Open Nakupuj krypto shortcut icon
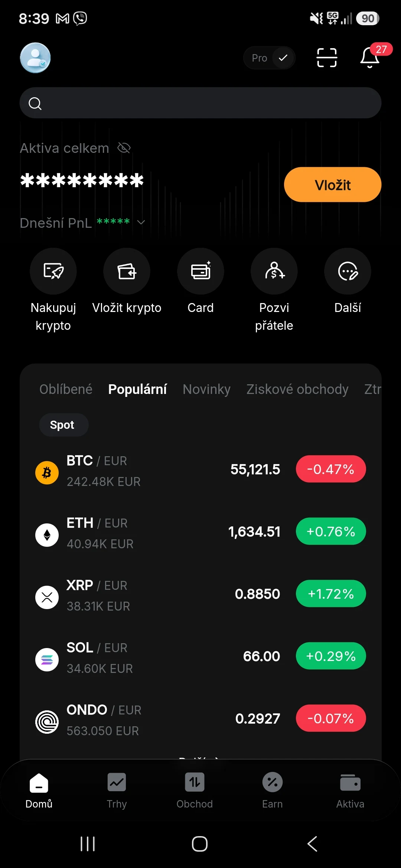 click(53, 271)
